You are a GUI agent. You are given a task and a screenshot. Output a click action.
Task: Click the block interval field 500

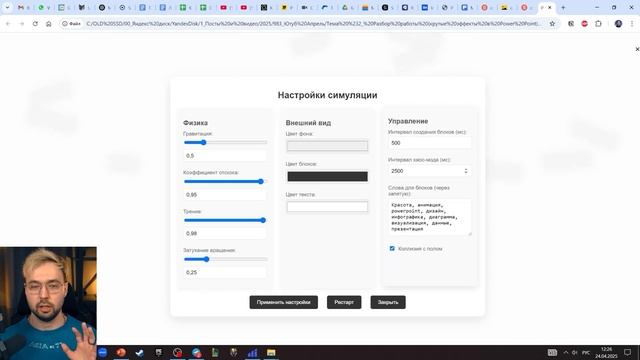coord(429,143)
